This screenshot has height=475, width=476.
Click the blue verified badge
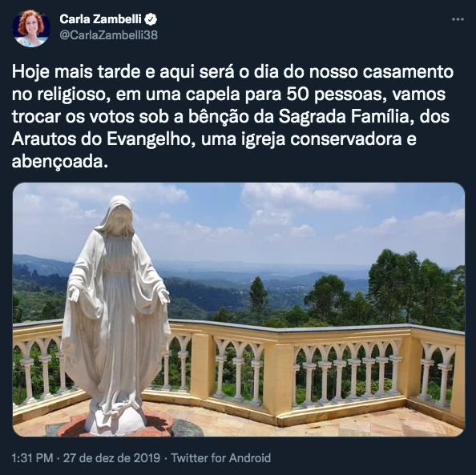point(151,19)
